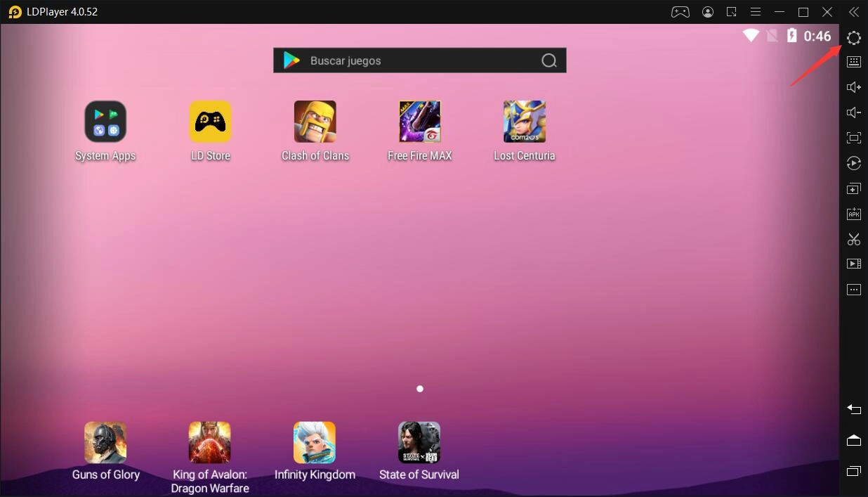This screenshot has width=868, height=497.
Task: Tap the Android back button in sidebar
Action: click(x=853, y=409)
